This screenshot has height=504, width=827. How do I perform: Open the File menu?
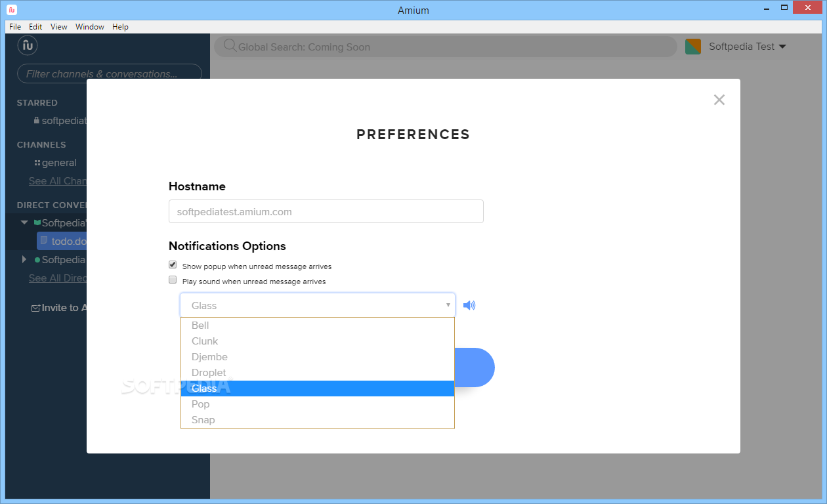click(x=15, y=27)
